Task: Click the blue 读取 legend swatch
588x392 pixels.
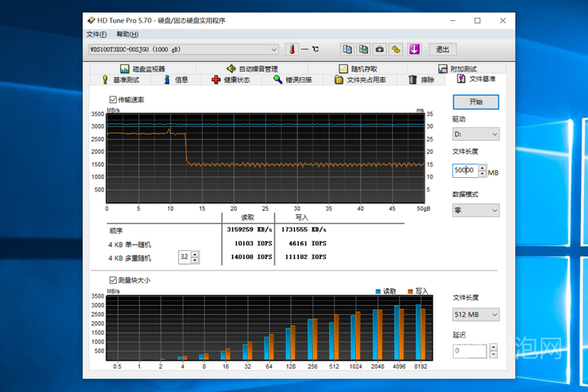Action: pos(378,291)
